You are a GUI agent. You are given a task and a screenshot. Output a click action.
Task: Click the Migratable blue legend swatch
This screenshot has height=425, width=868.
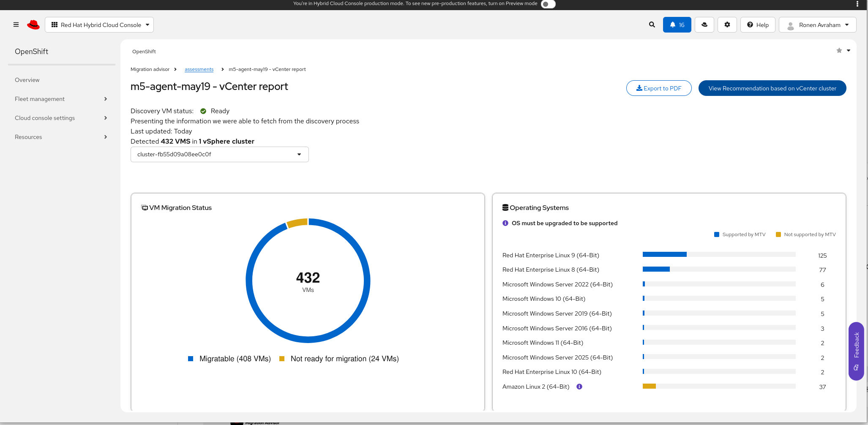click(x=191, y=359)
